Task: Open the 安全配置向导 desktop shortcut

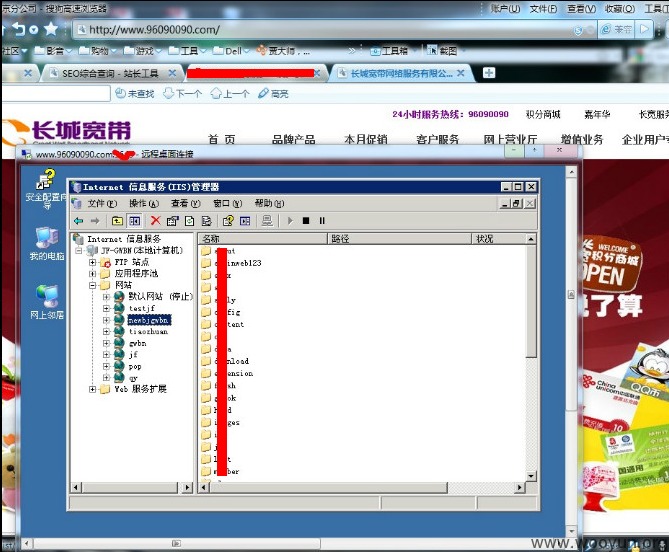Action: pos(46,188)
